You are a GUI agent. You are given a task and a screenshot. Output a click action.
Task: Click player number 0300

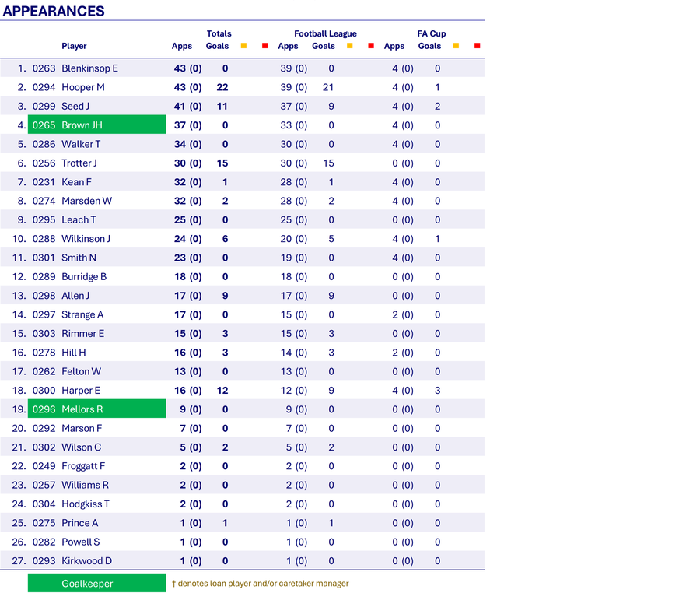[x=44, y=390]
